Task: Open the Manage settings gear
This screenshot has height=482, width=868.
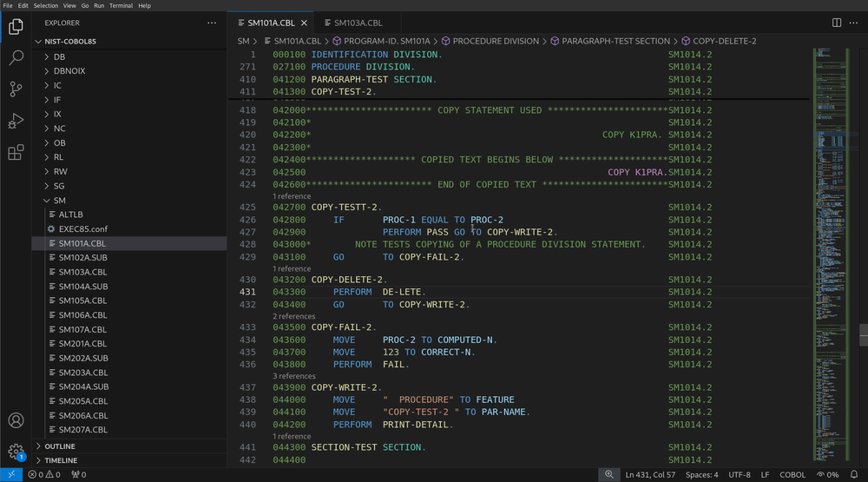Action: [16, 452]
